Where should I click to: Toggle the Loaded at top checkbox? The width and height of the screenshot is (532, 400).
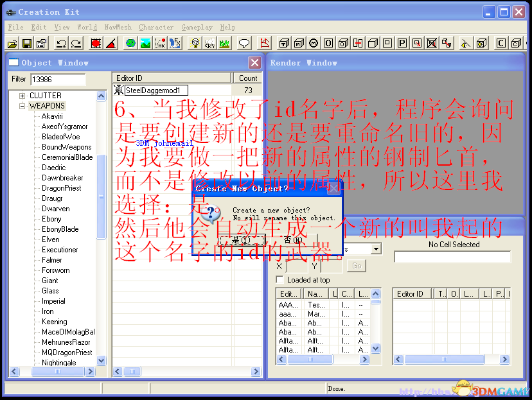pyautogui.click(x=280, y=280)
